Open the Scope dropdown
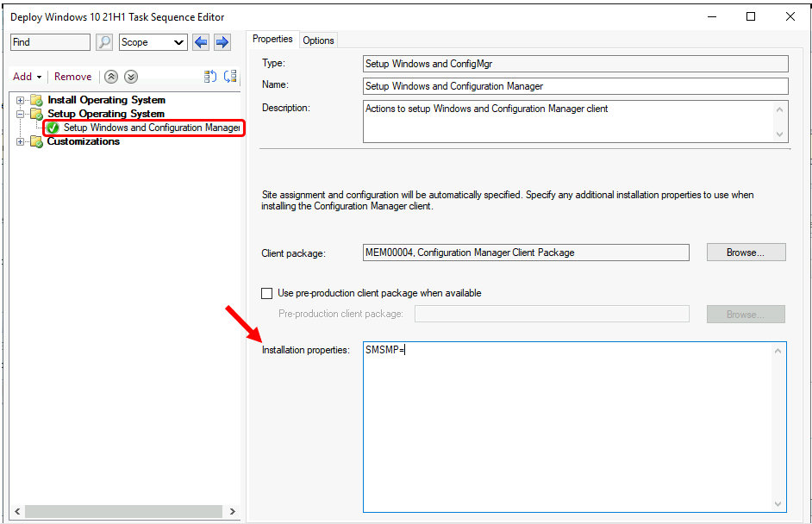This screenshot has height=524, width=812. coord(153,42)
